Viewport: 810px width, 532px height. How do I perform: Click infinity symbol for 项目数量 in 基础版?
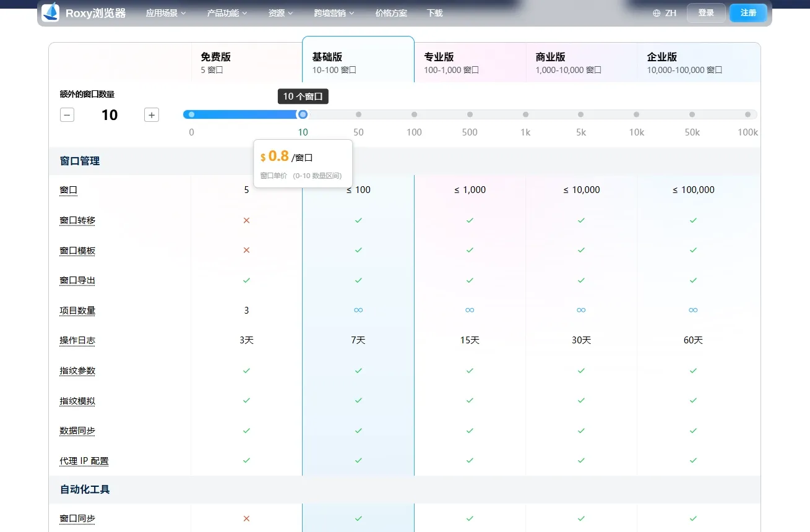pyautogui.click(x=358, y=310)
